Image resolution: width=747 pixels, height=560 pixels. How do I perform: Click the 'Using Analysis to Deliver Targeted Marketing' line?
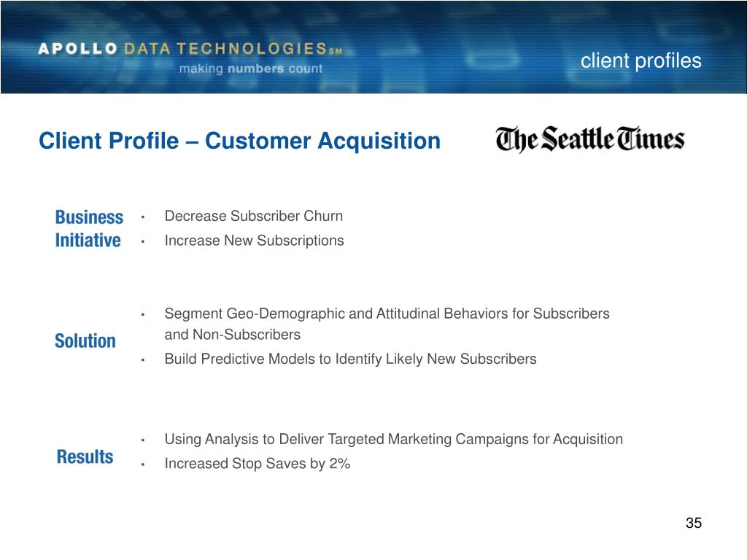393,439
